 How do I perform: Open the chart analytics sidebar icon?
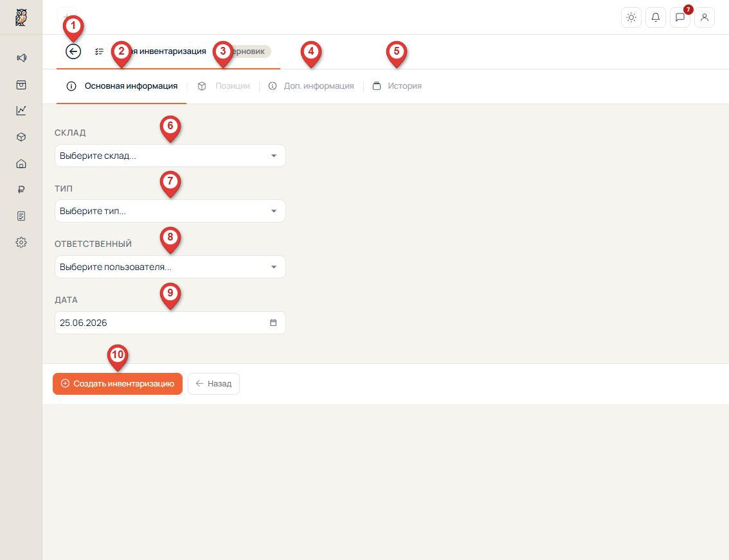[x=21, y=110]
